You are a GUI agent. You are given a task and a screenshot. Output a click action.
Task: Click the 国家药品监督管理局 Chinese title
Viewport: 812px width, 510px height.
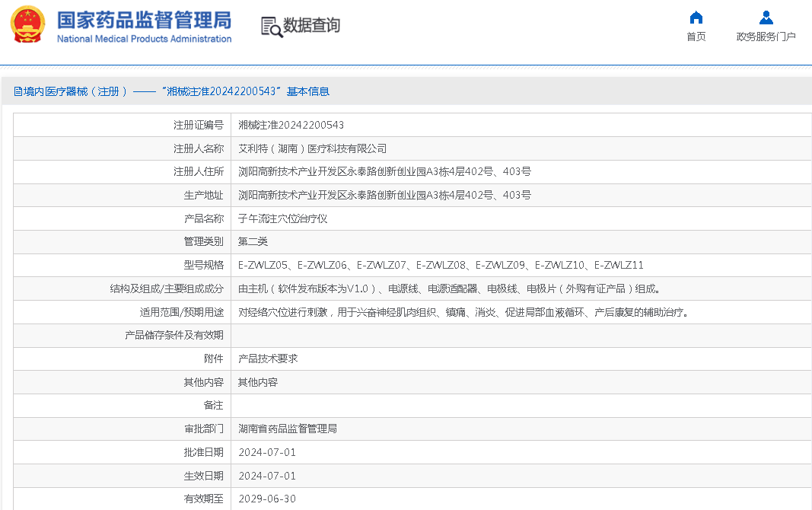point(144,19)
